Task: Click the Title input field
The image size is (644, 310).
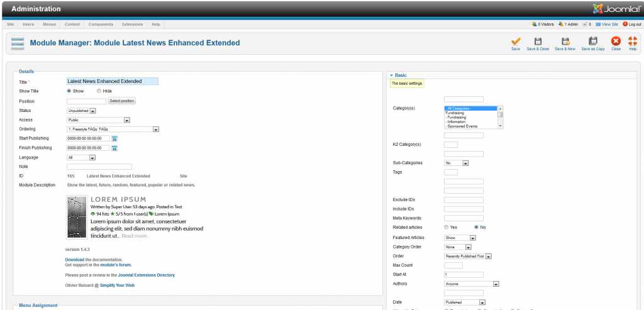Action: point(112,81)
